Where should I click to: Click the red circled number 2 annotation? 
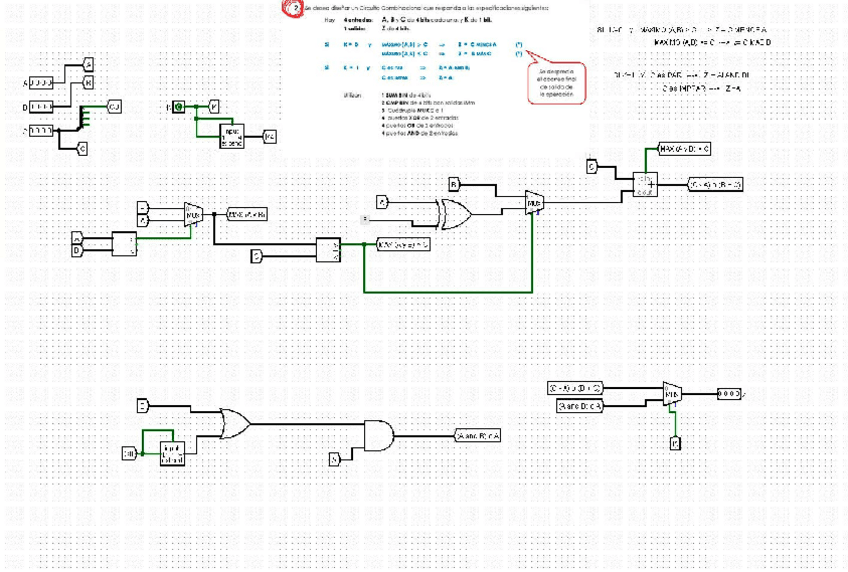pyautogui.click(x=294, y=8)
